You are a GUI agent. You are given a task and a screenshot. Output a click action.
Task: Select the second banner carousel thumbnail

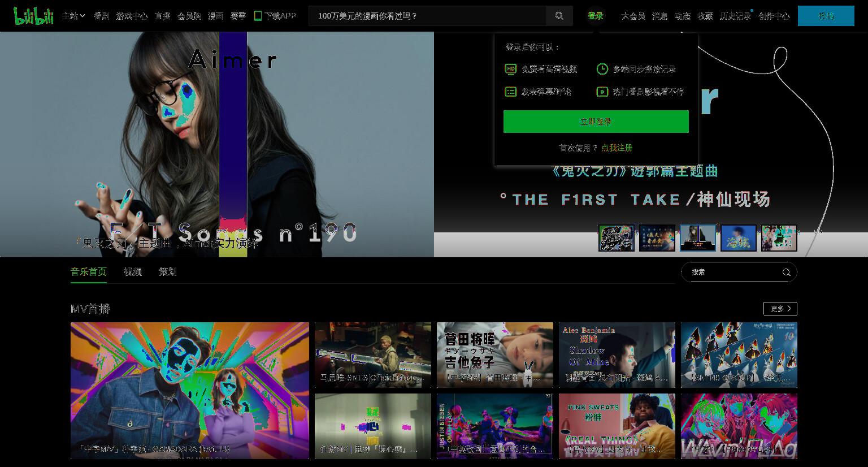pos(657,237)
